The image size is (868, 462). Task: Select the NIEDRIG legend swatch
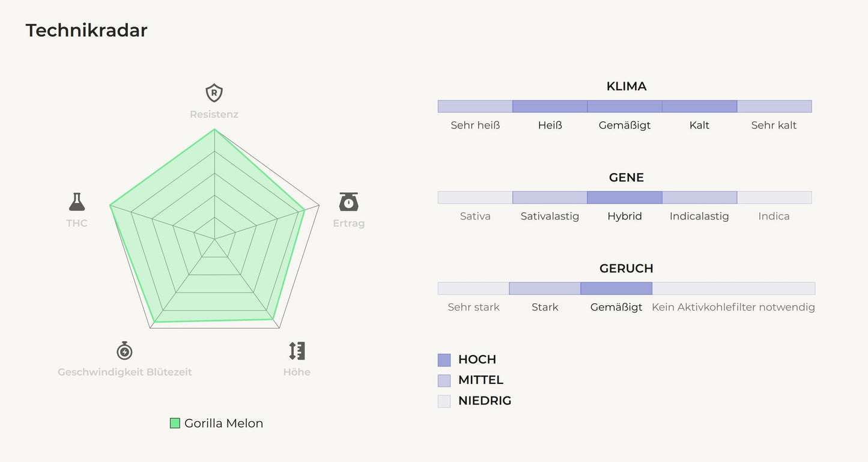[444, 401]
